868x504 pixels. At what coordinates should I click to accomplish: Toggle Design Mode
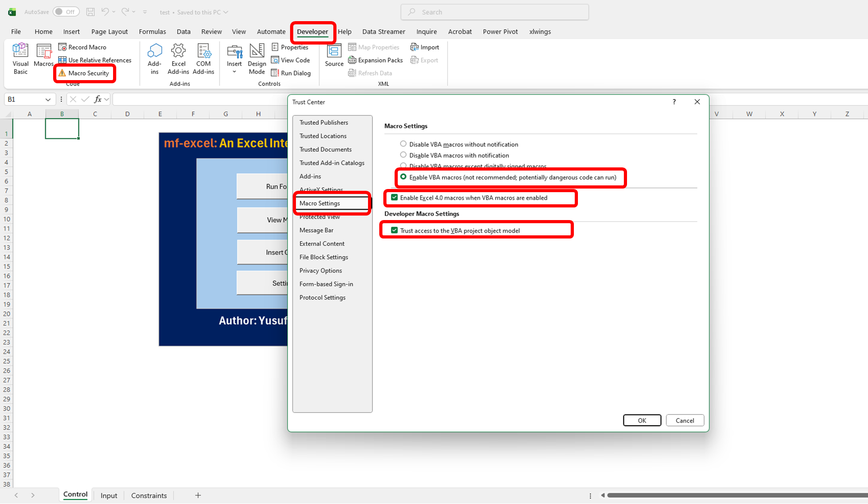click(257, 59)
